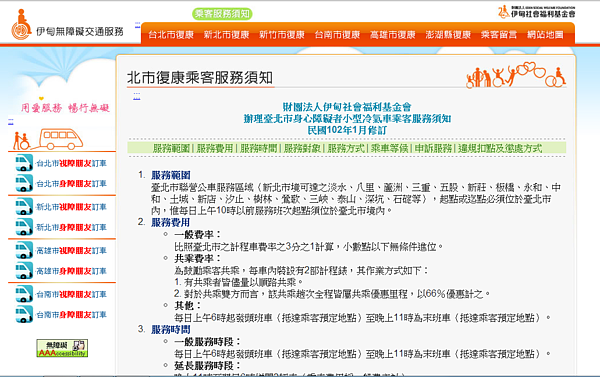Image resolution: width=600 pixels, height=377 pixels.
Task: Open the 伊甸社會福利基金會 logo link
Action: point(536,12)
